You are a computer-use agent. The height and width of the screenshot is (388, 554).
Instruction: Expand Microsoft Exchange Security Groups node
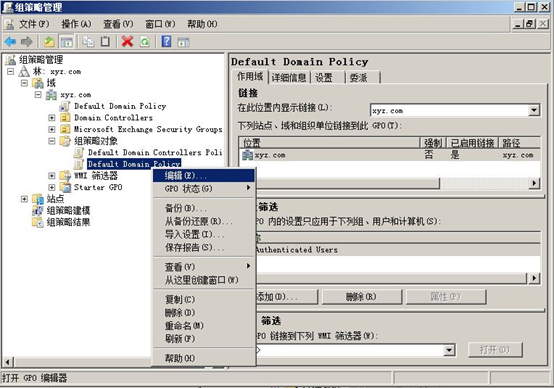(x=52, y=129)
